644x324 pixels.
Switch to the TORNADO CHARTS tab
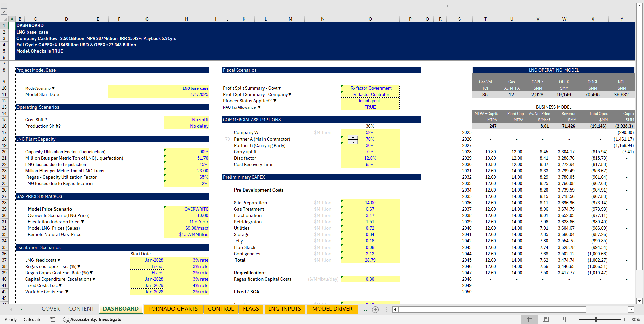pos(173,309)
